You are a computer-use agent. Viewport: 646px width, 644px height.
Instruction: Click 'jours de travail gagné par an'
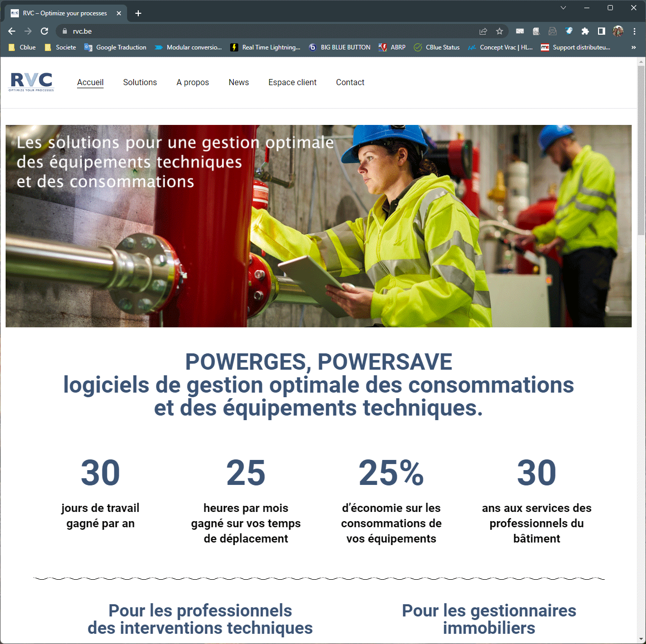(x=101, y=516)
